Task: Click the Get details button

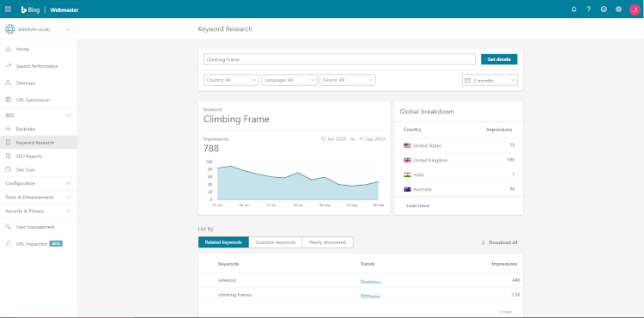Action: coord(499,59)
